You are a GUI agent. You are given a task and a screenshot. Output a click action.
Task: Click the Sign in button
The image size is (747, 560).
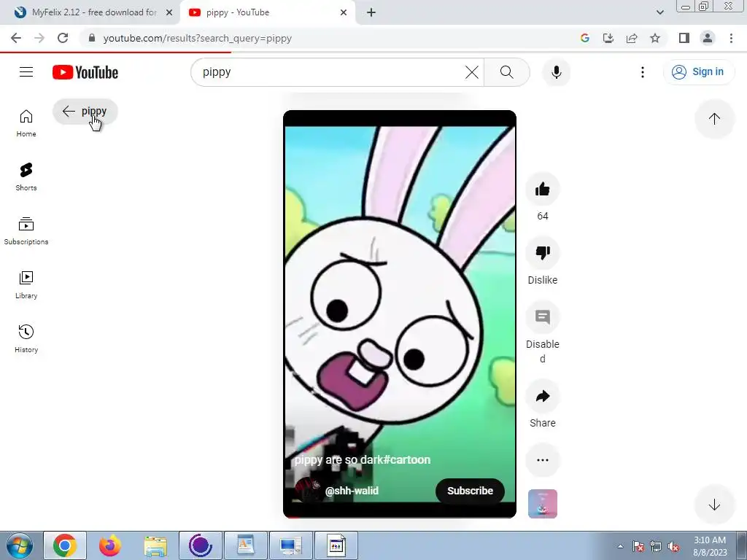(698, 72)
